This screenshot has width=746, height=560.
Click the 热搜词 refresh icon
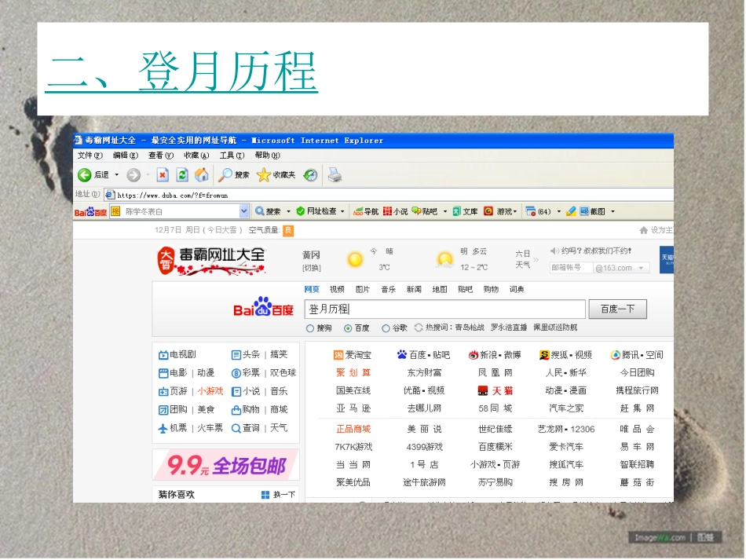pyautogui.click(x=419, y=328)
